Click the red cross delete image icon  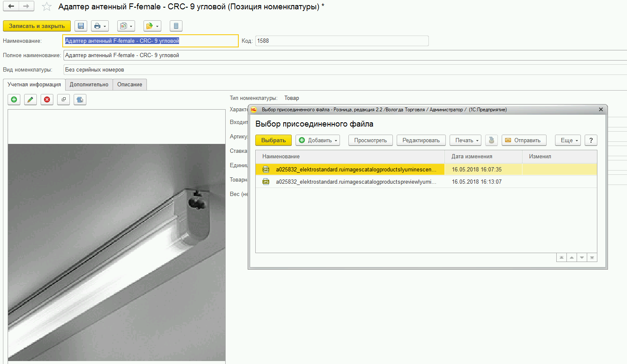point(47,99)
